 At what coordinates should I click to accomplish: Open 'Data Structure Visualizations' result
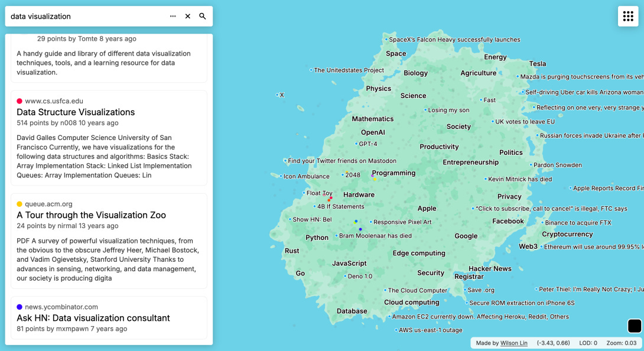pyautogui.click(x=76, y=112)
